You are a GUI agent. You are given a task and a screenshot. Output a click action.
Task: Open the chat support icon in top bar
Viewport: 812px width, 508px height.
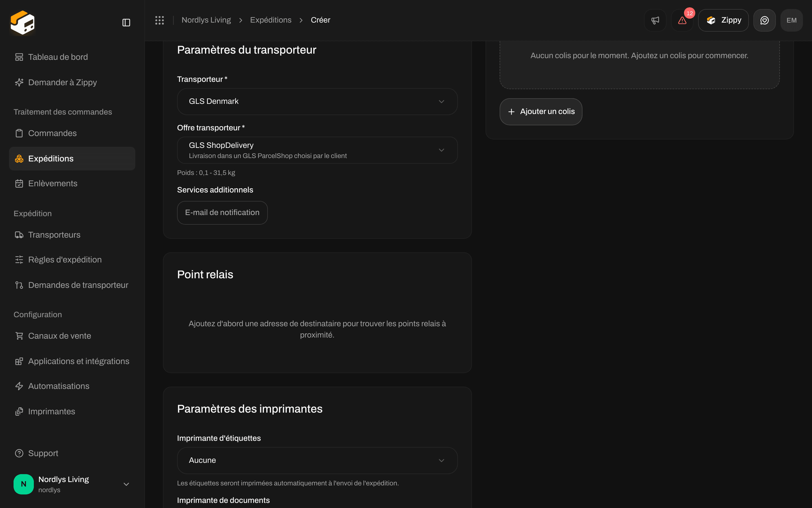764,20
